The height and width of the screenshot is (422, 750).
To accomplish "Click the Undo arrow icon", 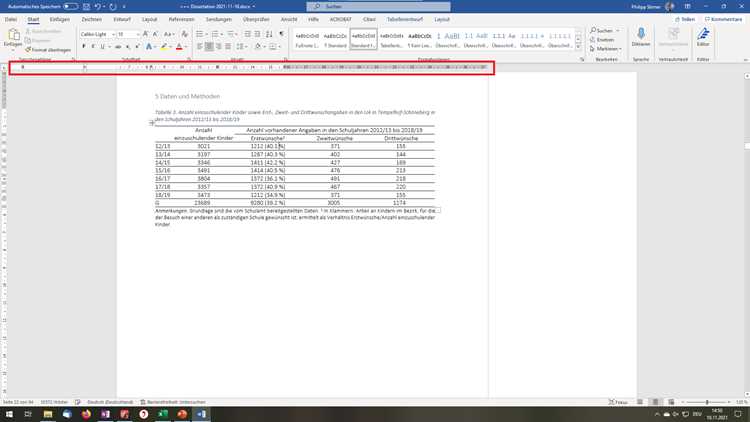I will (98, 7).
